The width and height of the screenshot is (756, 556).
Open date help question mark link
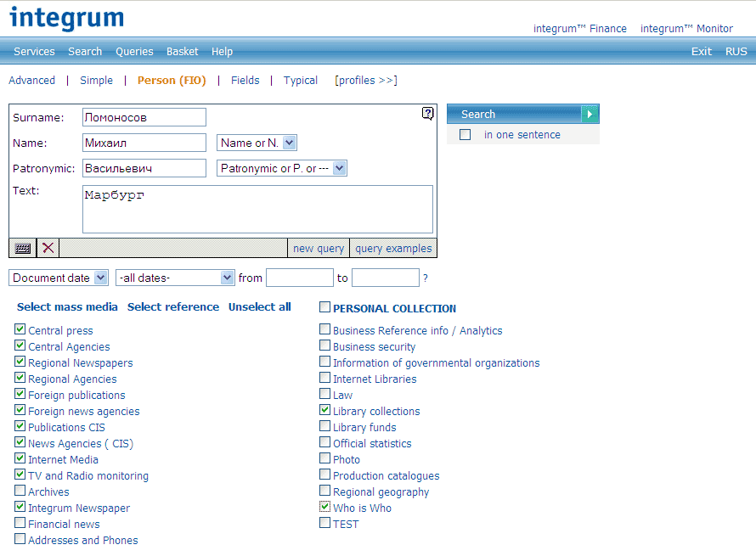426,278
